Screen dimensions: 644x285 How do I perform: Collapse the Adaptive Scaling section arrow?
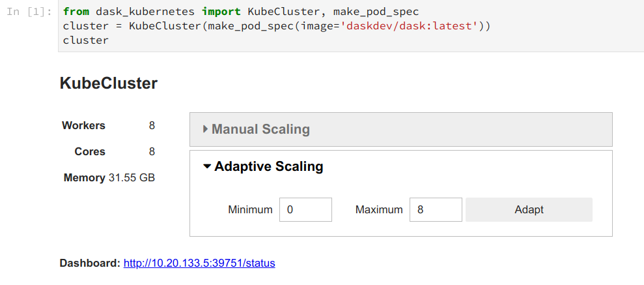tap(207, 166)
